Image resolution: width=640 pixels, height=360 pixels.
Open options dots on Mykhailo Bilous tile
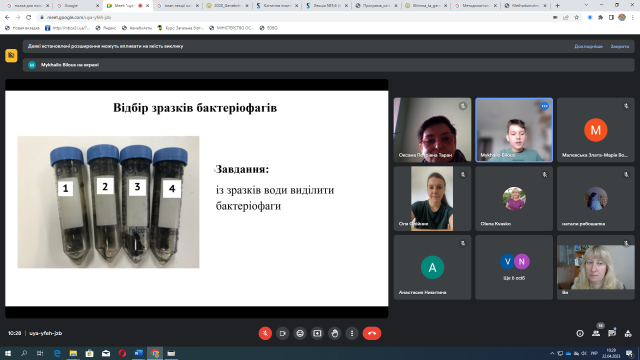(x=544, y=106)
